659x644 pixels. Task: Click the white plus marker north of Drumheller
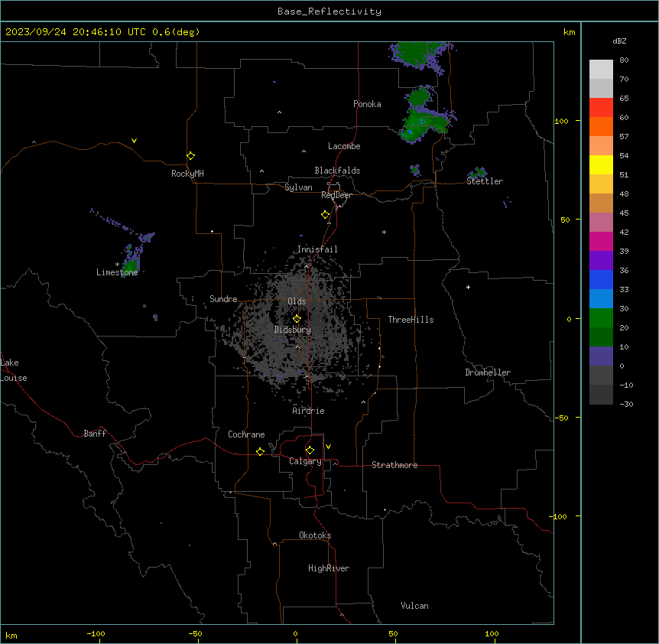[468, 287]
